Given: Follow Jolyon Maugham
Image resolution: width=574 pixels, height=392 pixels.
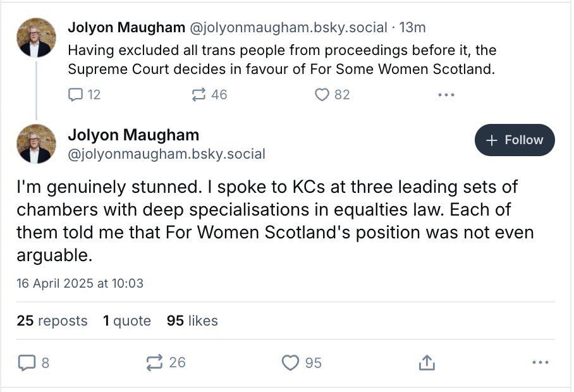Looking at the screenshot, I should coord(515,140).
